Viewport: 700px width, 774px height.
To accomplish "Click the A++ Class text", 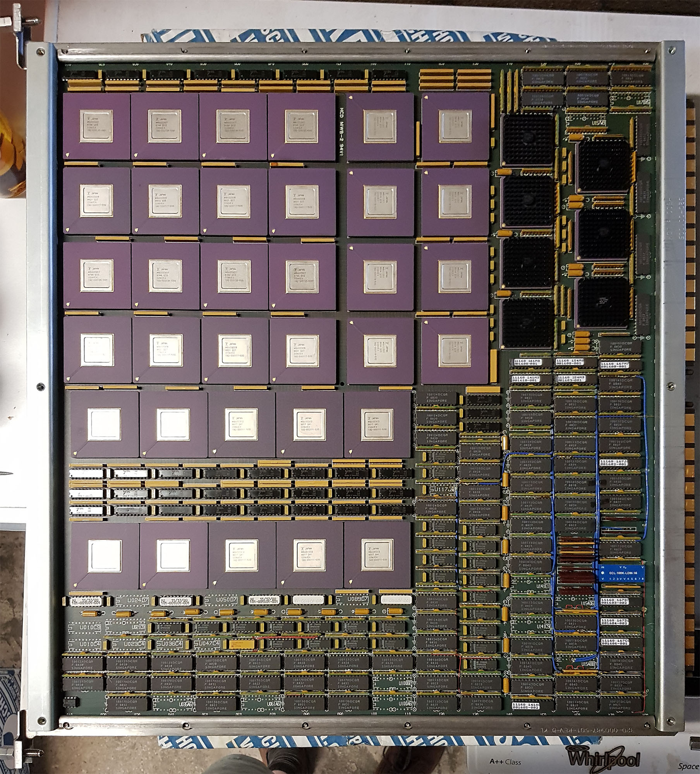I will coord(505,762).
